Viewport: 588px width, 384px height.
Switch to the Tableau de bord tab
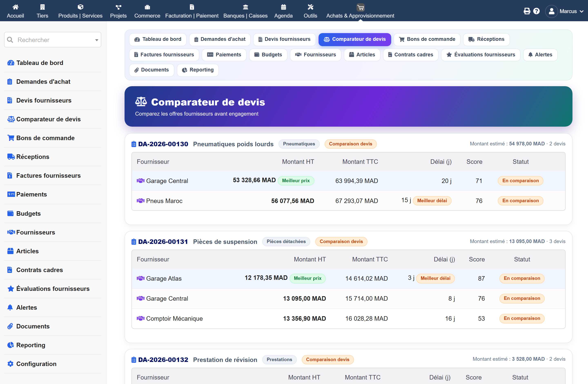click(158, 39)
